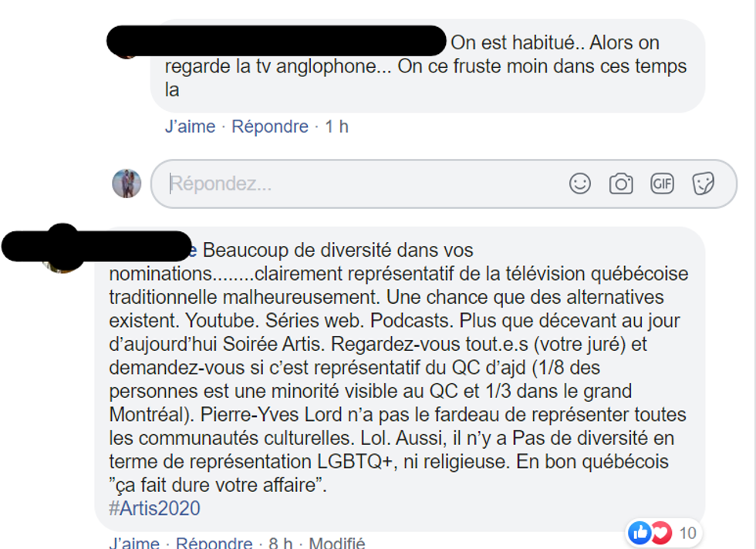Like the 'On est habitué' comment

coord(190,126)
